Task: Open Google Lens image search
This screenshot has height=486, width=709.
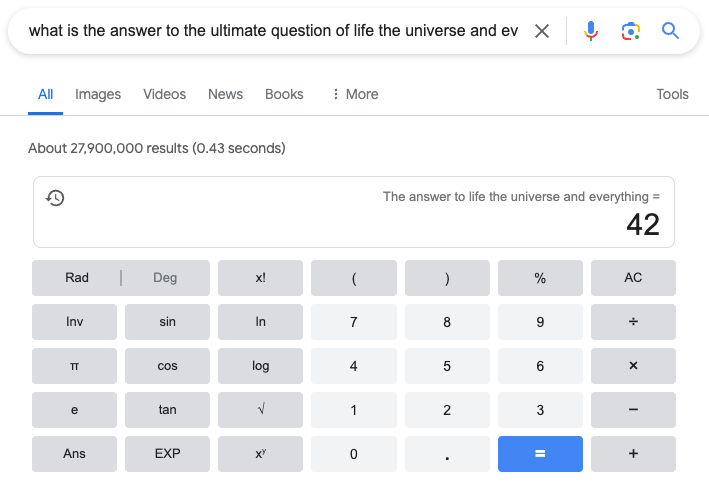Action: [x=630, y=31]
